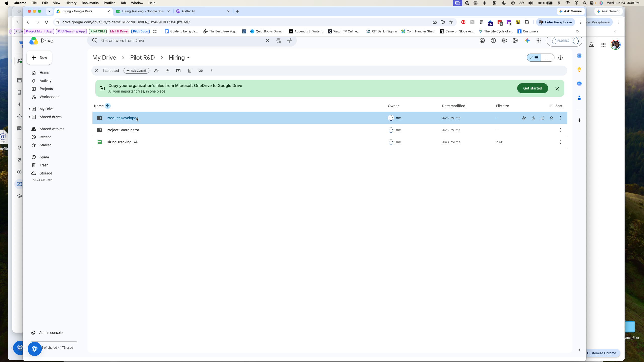Viewport: 644px width, 362px height.
Task: Go to Pilot R&D in breadcrumb
Action: pyautogui.click(x=142, y=58)
